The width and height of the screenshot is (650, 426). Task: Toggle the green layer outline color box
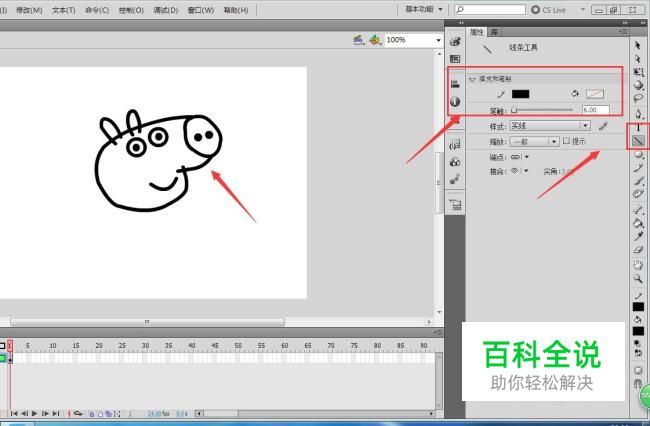pyautogui.click(x=2, y=358)
